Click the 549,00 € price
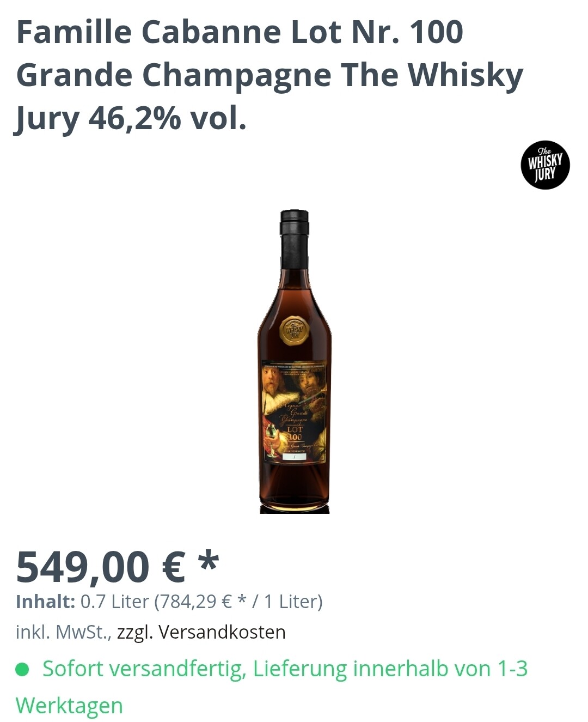This screenshot has height=722, width=588. click(x=101, y=567)
